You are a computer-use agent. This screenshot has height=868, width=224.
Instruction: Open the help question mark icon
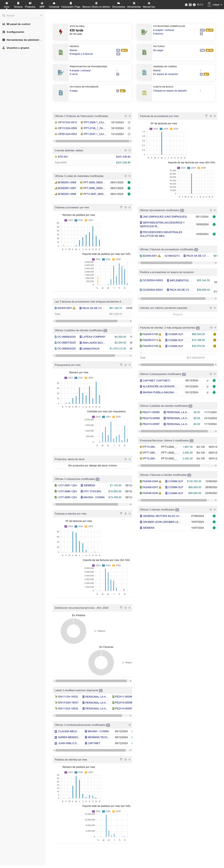(x=194, y=5)
